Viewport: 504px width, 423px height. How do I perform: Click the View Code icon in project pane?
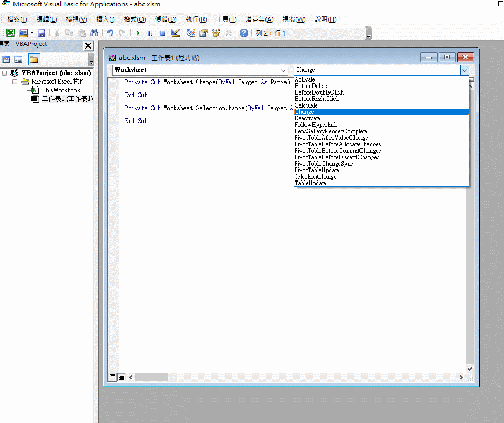click(x=6, y=59)
